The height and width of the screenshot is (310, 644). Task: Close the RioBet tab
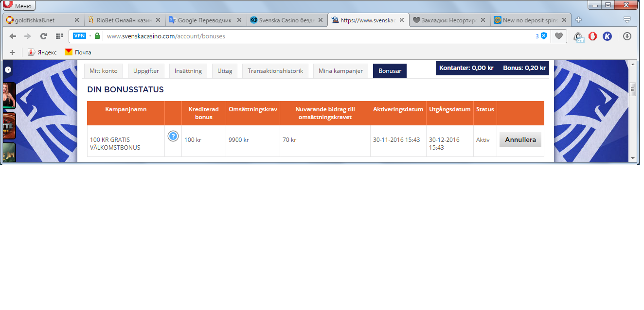tap(158, 20)
